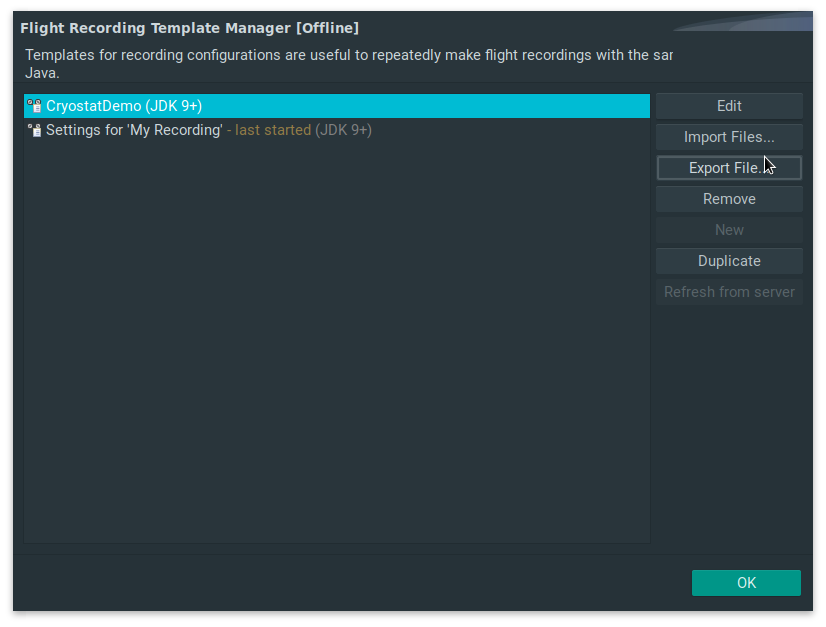Click the 'last started' label
The height and width of the screenshot is (627, 826).
[272, 130]
